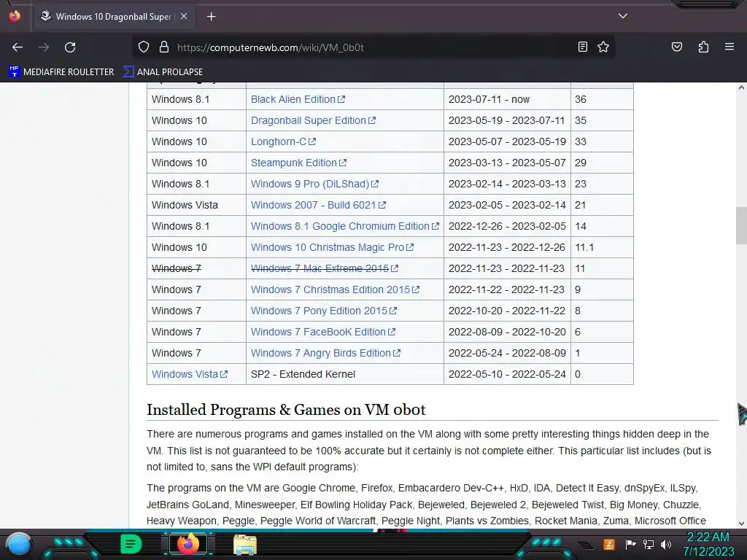Open the tracking protection shield icon
Image resolution: width=747 pixels, height=560 pixels.
coord(144,47)
